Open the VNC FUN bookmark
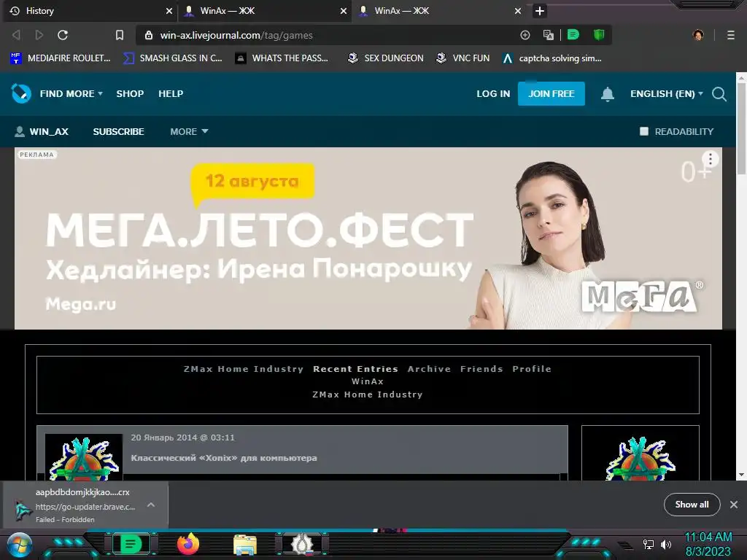The width and height of the screenshot is (747, 560). (x=463, y=58)
